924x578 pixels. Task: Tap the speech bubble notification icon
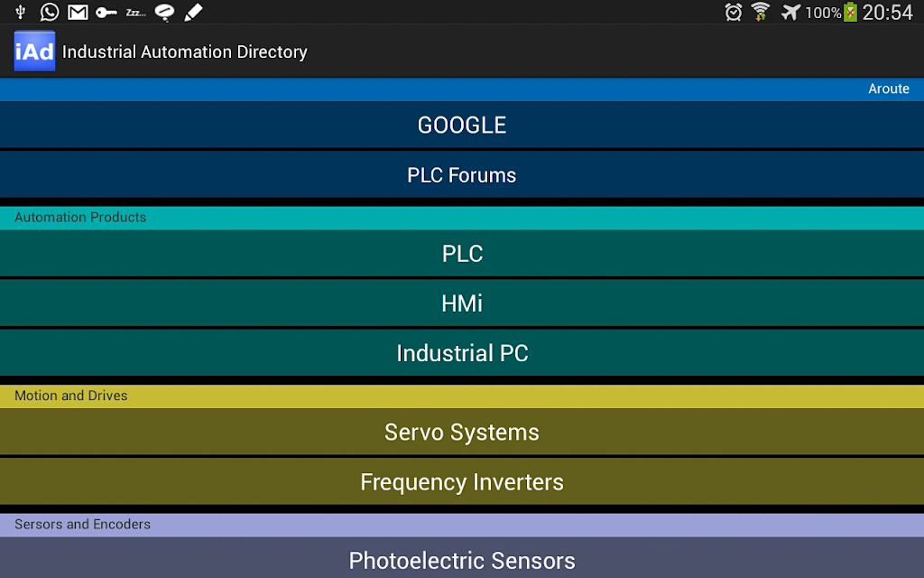tap(164, 13)
